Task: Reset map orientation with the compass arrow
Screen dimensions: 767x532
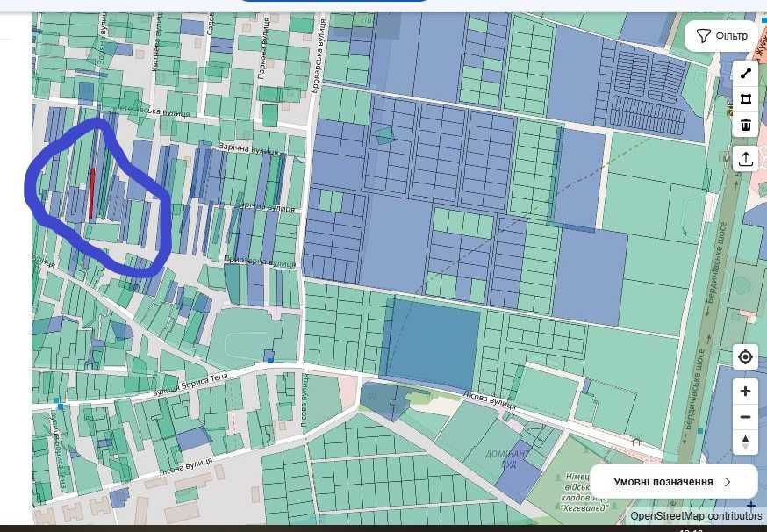Action: [745, 442]
